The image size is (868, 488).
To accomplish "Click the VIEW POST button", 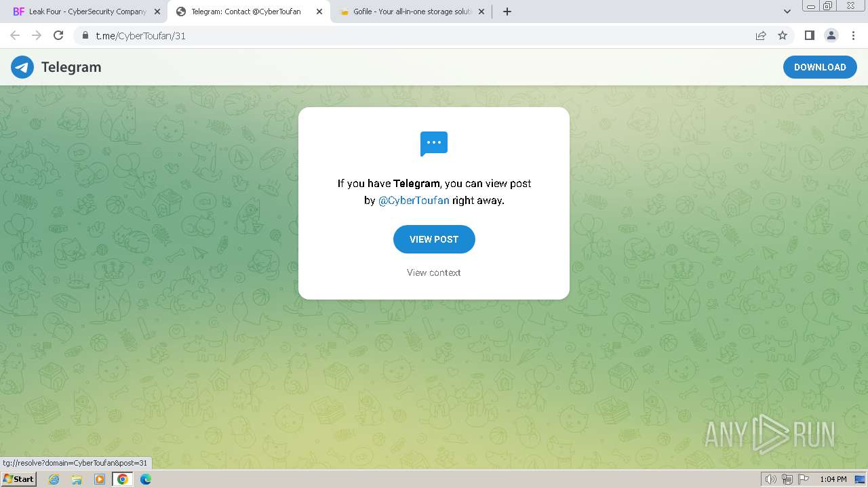I will coord(434,239).
